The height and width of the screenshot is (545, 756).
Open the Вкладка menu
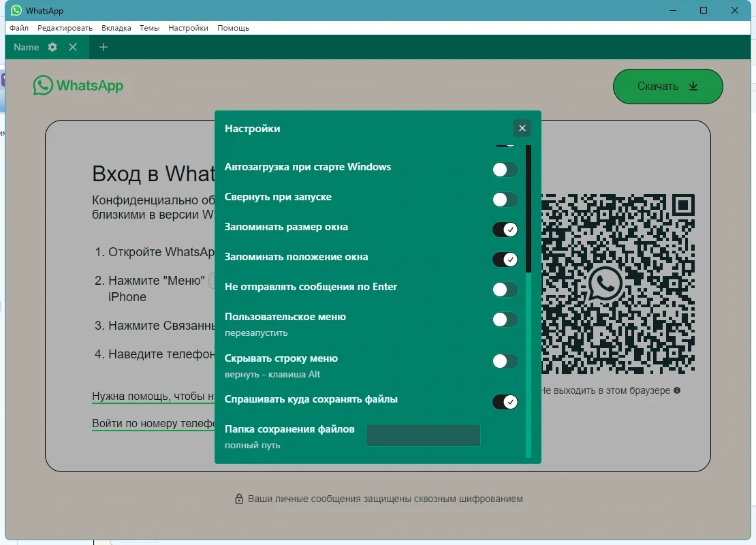(x=116, y=28)
